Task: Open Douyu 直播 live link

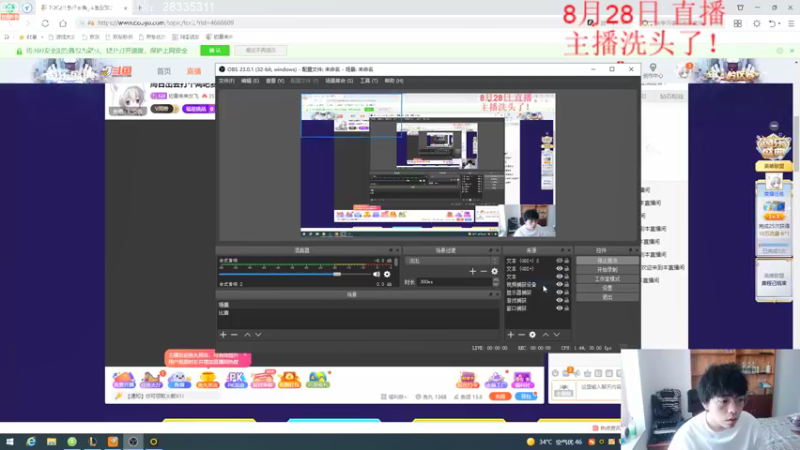Action: [x=194, y=71]
